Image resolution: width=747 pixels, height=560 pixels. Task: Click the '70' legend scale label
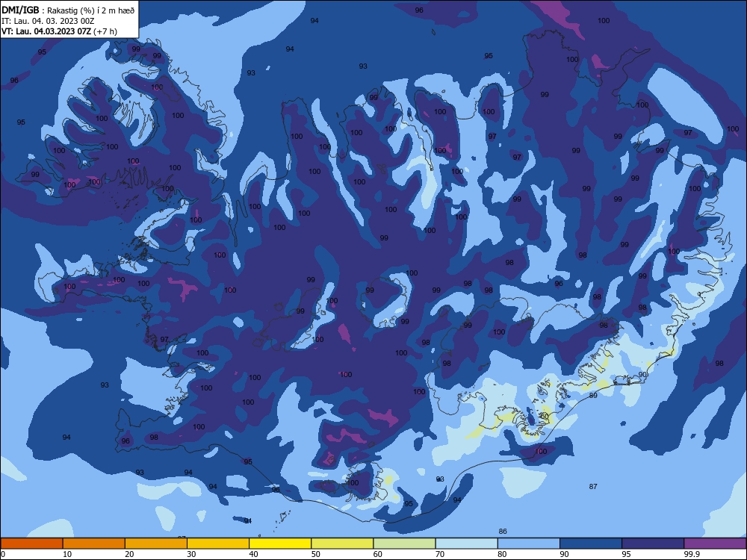click(x=440, y=554)
